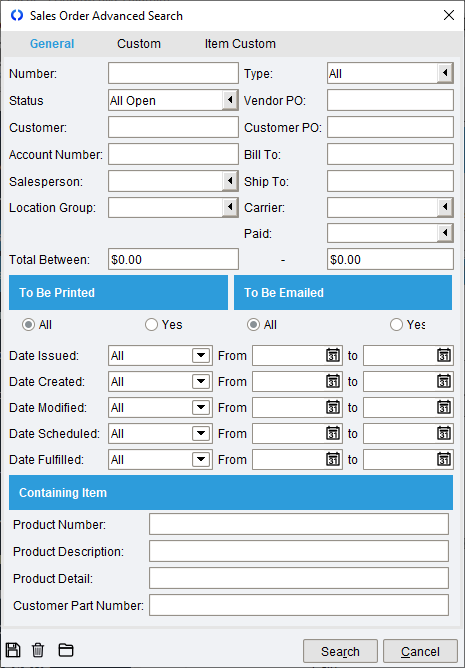Click the delete saved search trash icon
Viewport: 465px width, 668px height.
click(x=38, y=650)
